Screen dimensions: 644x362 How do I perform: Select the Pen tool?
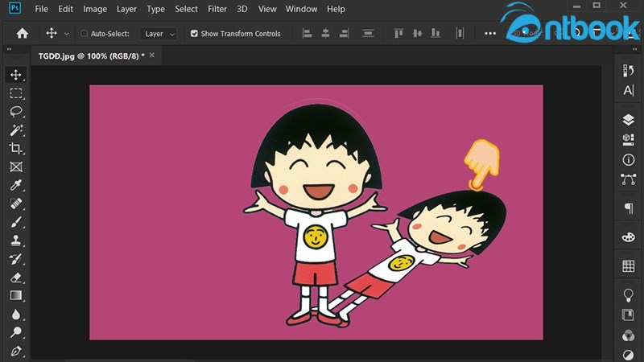click(16, 351)
